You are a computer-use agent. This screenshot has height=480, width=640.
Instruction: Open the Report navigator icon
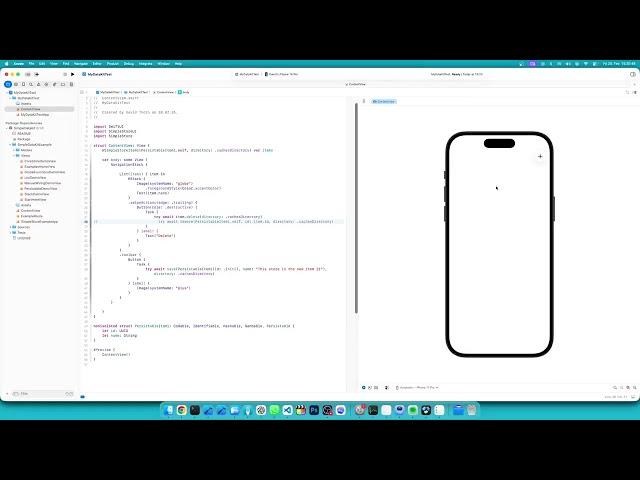pos(71,84)
